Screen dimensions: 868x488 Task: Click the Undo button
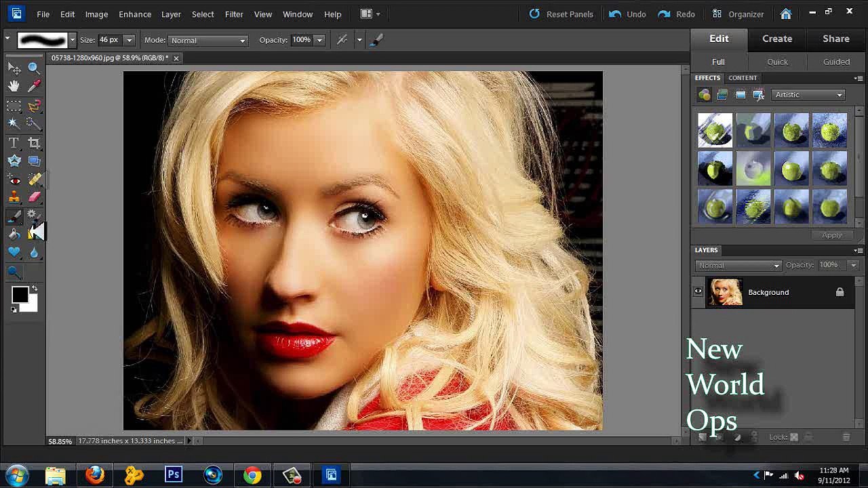[628, 14]
